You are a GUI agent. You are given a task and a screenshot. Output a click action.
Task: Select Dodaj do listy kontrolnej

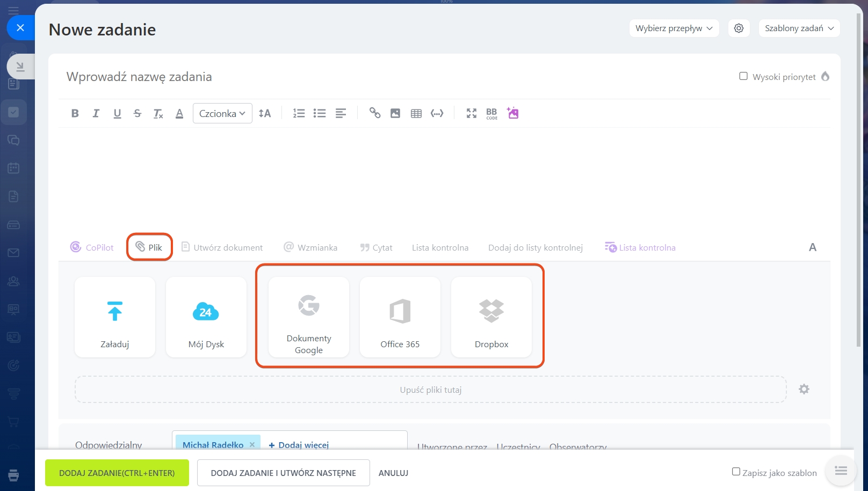(536, 247)
